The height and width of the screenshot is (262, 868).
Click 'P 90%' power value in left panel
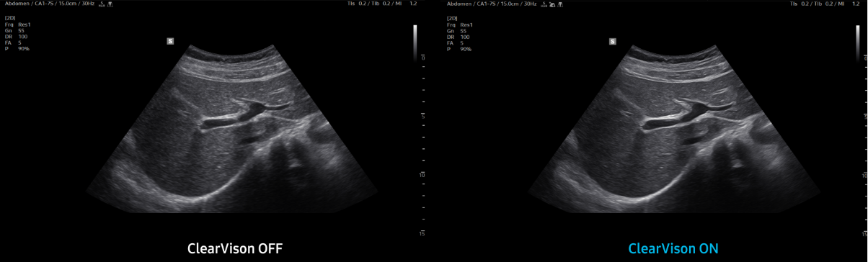tap(17, 48)
